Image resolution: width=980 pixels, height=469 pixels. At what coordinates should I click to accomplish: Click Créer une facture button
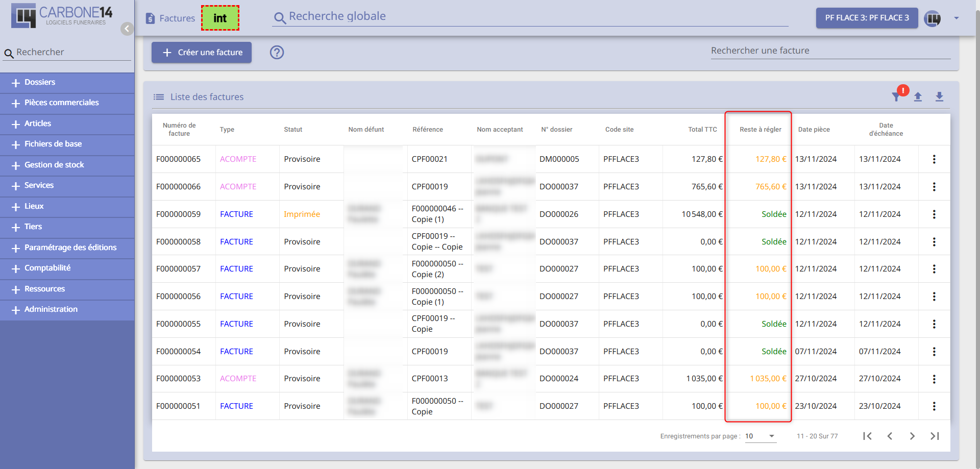202,53
